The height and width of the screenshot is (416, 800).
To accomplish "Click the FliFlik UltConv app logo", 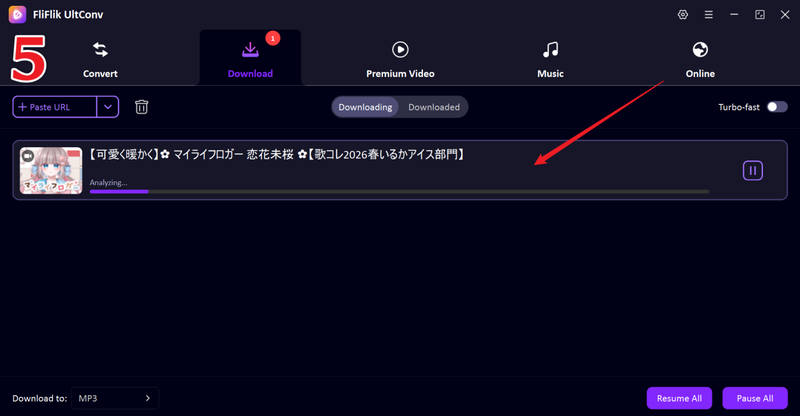I will pos(17,14).
